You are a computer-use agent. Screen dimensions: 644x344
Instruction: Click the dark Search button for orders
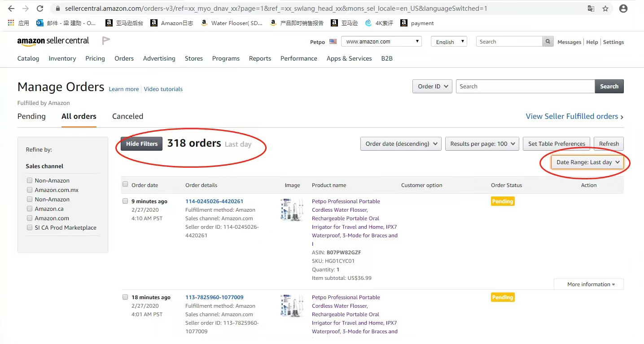[609, 87]
